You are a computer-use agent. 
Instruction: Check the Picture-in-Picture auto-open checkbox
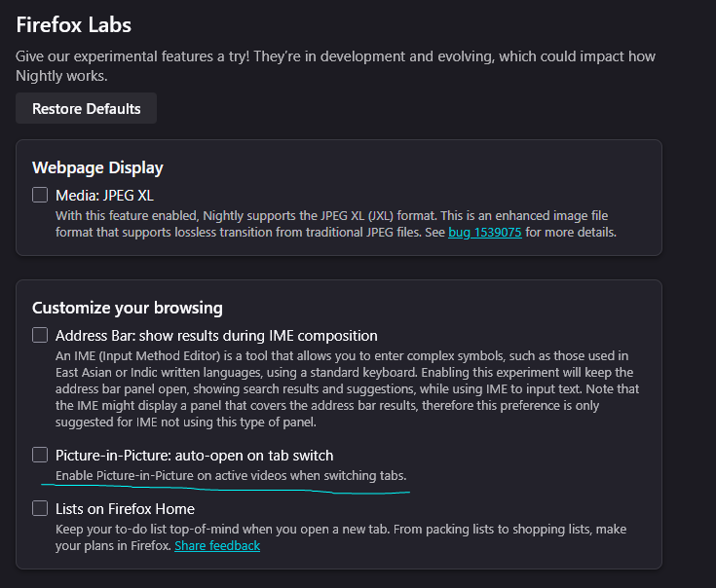(x=40, y=455)
